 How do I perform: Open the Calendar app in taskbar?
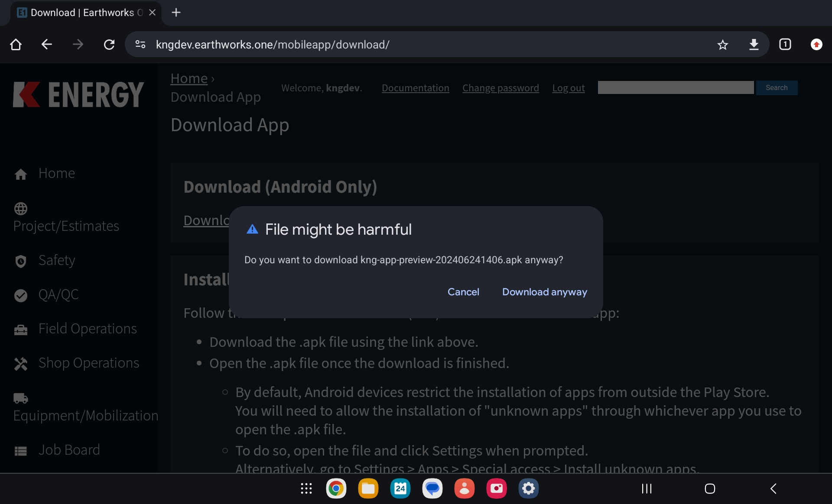click(x=400, y=488)
